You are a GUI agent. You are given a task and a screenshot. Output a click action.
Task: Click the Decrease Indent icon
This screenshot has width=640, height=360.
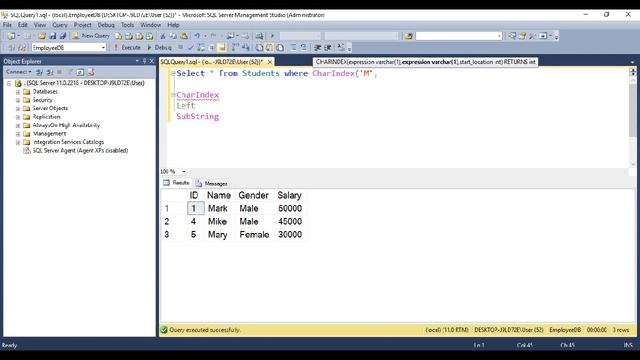tap(317, 47)
